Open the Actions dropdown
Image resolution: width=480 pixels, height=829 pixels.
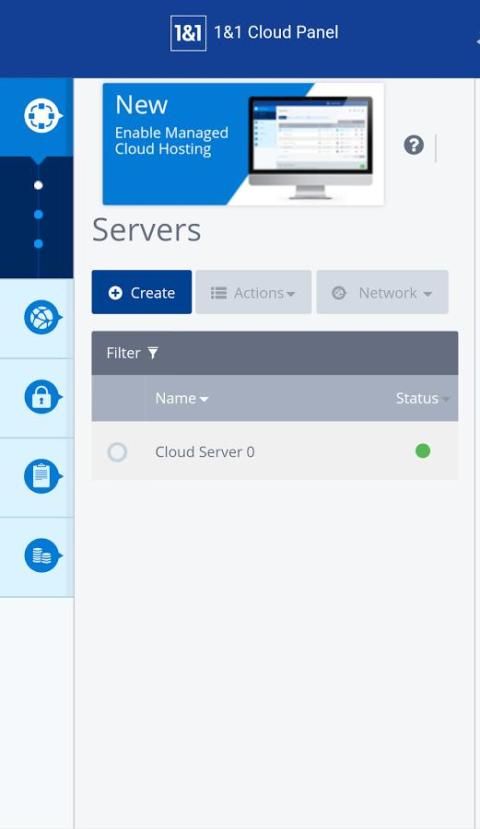pyautogui.click(x=254, y=292)
